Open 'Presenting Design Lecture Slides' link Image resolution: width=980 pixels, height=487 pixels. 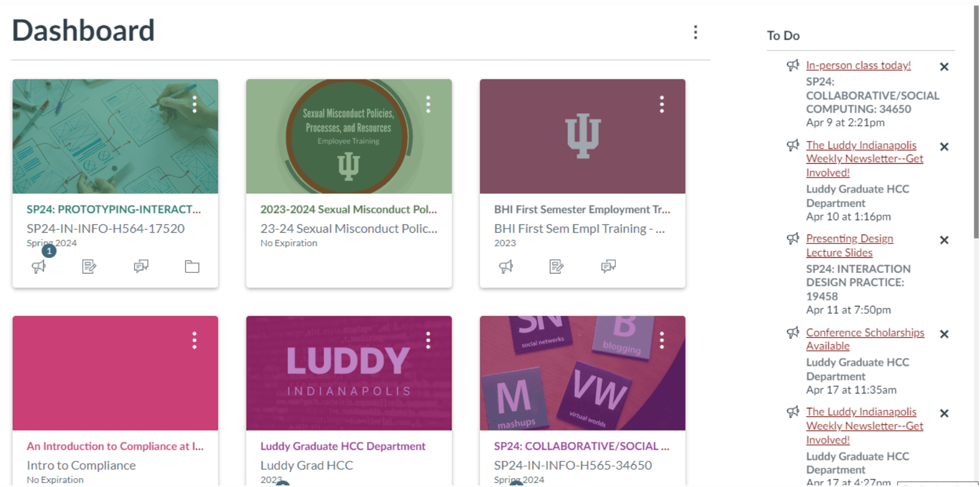pyautogui.click(x=849, y=246)
